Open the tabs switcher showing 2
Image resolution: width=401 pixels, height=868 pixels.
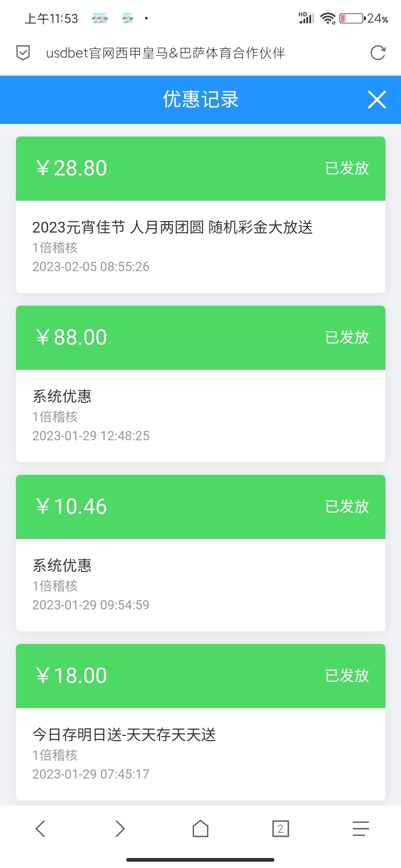(x=280, y=828)
